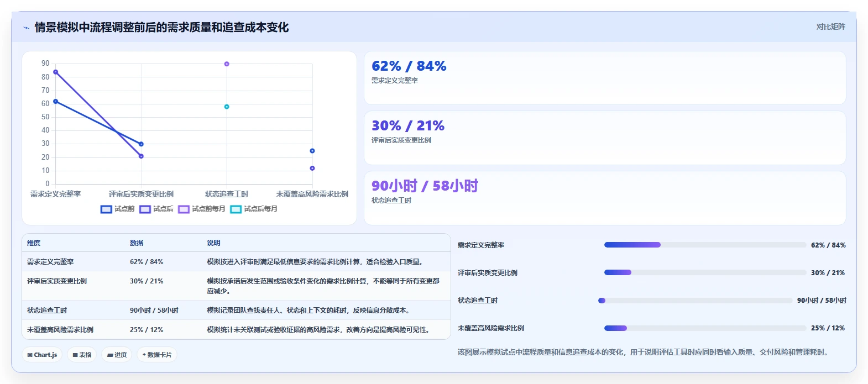The width and height of the screenshot is (868, 384).
Task: Toggle the 试点后 legend swatch
Action: 145,209
